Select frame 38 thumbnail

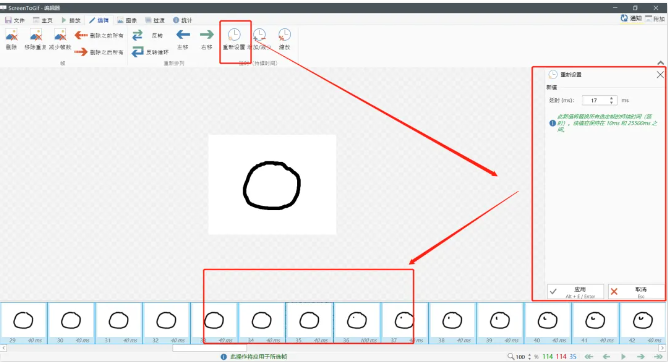click(452, 323)
